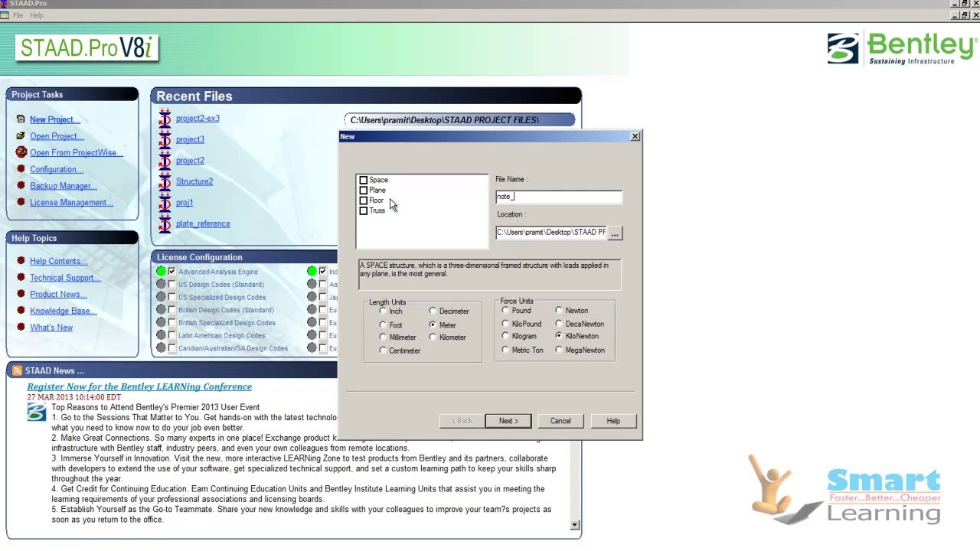Open the New Project link

click(54, 119)
